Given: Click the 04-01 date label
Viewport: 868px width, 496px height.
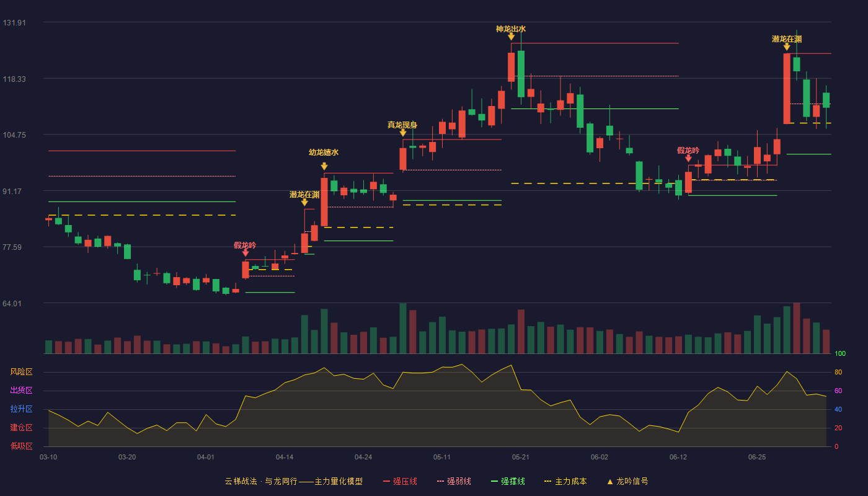Looking at the screenshot, I should click(x=206, y=457).
